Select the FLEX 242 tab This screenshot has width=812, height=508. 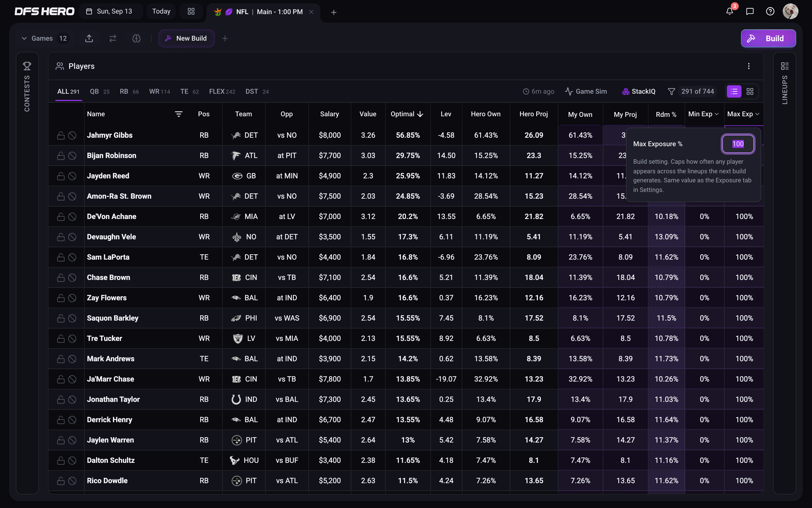222,91
